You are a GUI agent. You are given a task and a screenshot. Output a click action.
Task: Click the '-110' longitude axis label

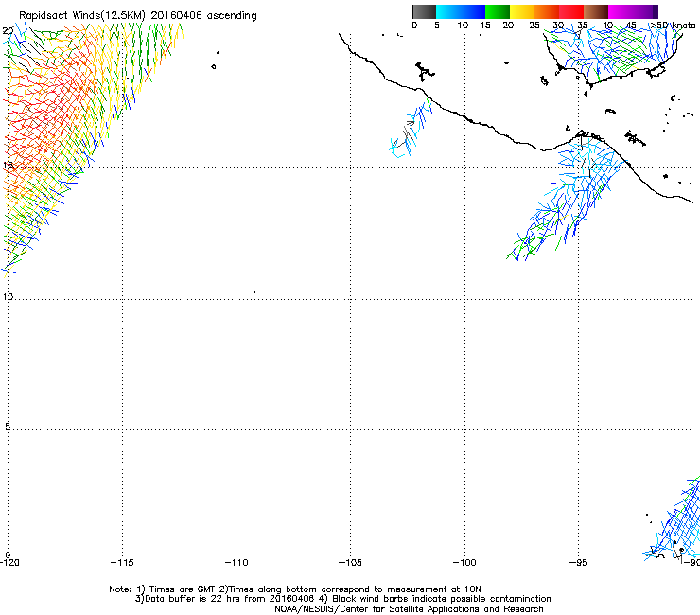(236, 563)
